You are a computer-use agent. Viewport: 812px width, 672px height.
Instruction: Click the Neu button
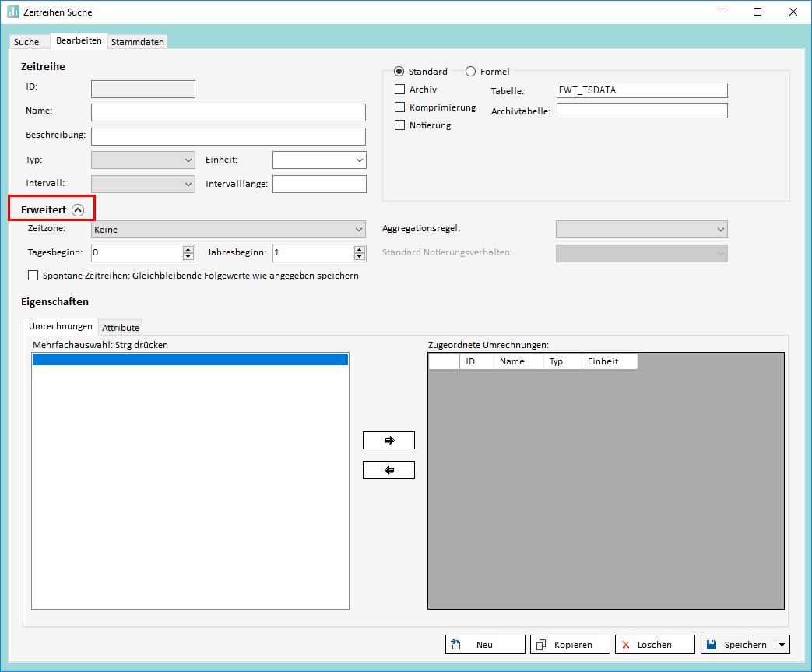484,645
